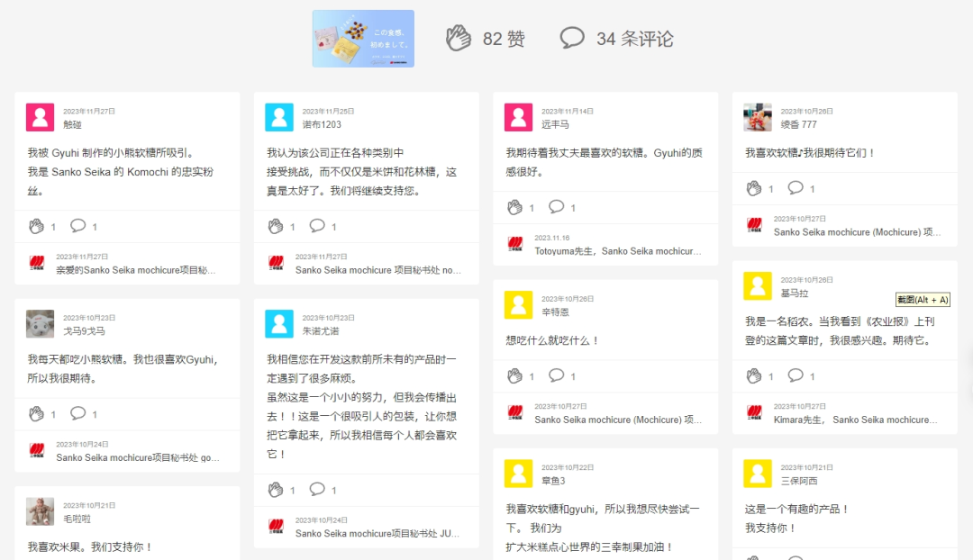The width and height of the screenshot is (973, 560).
Task: Clap for 幸特恩's comment
Action: 514,375
